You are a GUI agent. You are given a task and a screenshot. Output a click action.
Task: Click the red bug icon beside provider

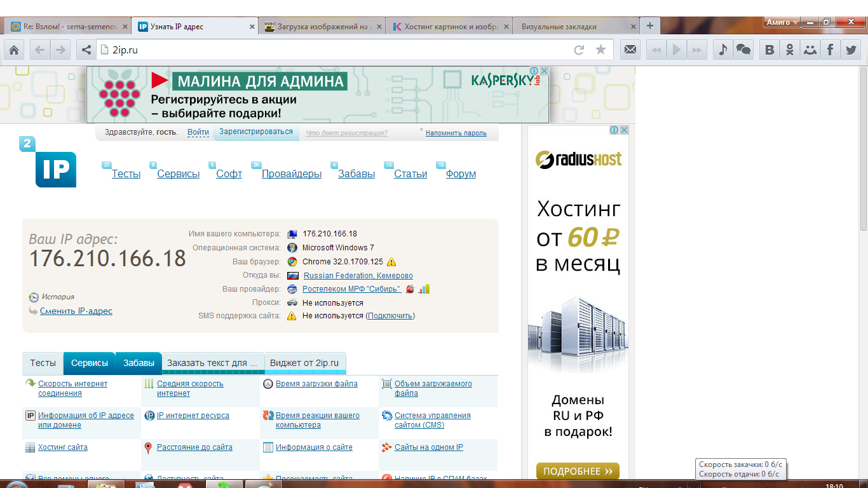pos(410,289)
